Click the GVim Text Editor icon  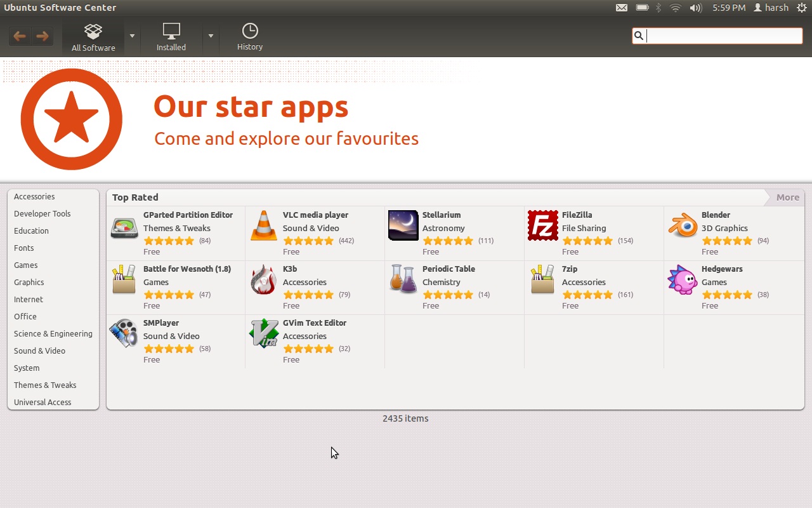point(264,334)
